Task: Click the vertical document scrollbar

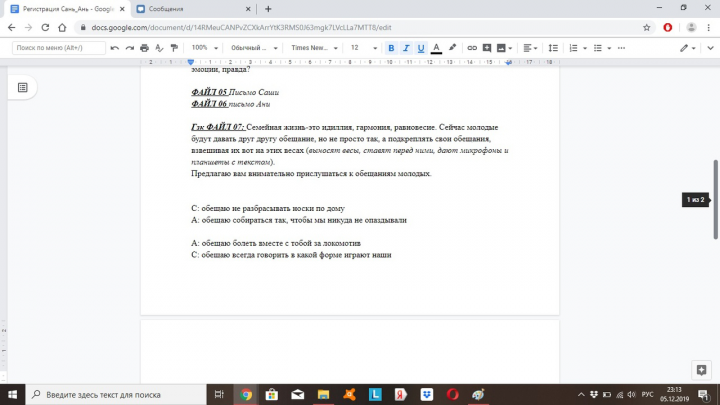Action: point(715,199)
